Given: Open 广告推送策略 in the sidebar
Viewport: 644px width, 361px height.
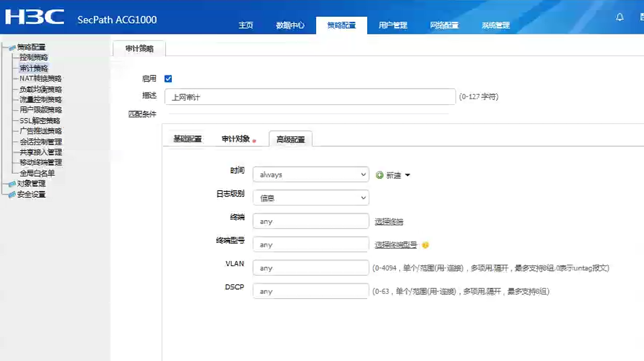Looking at the screenshot, I should [x=40, y=131].
